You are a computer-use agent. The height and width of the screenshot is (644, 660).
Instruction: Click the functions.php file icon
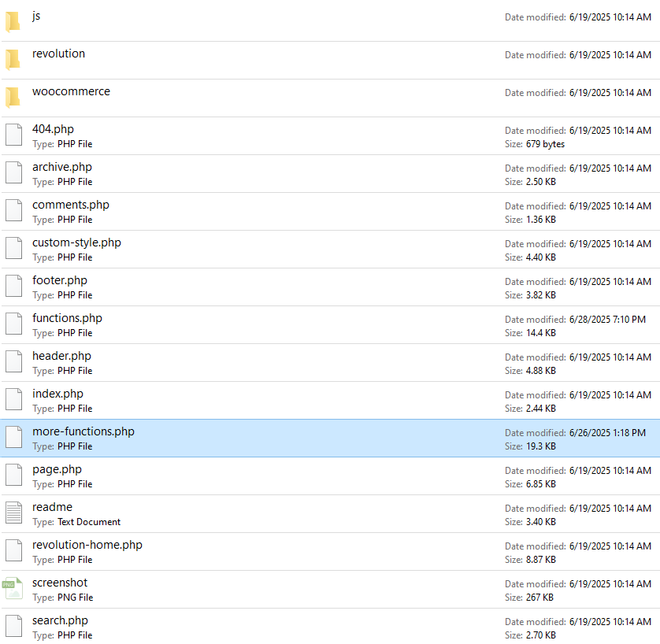coord(13,324)
